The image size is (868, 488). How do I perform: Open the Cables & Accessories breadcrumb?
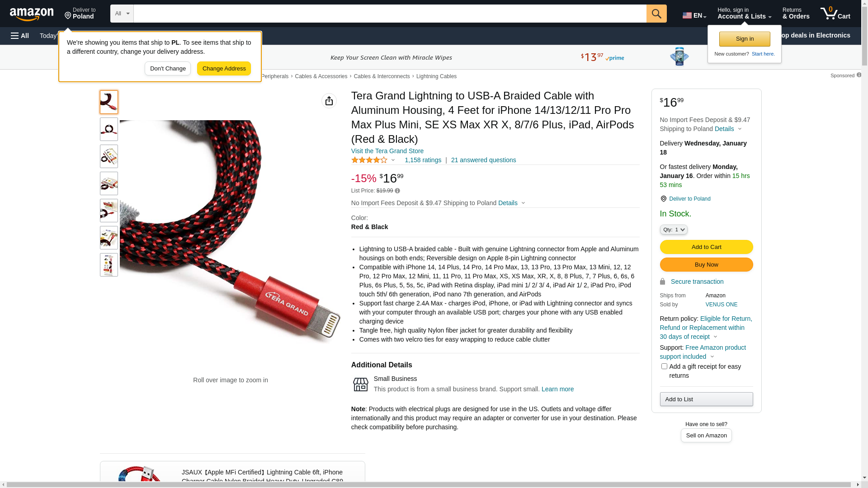[321, 76]
